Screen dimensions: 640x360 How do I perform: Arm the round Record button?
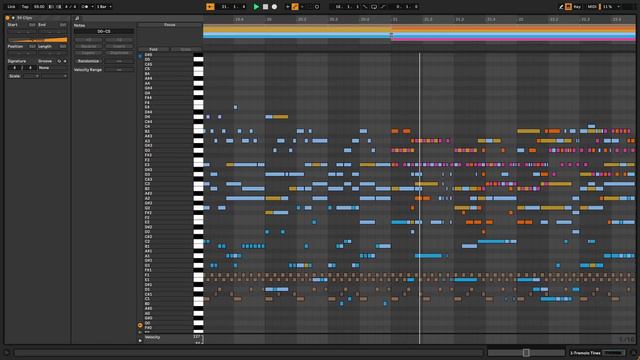pos(274,7)
